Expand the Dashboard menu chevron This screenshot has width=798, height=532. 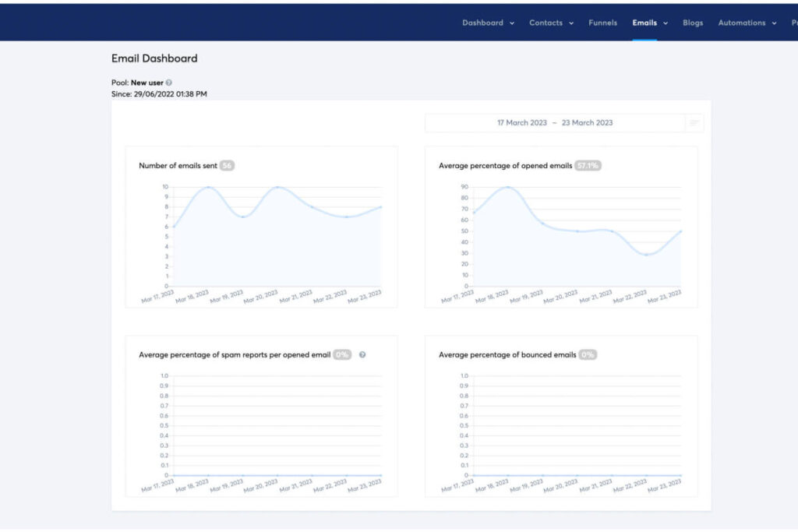coord(512,23)
